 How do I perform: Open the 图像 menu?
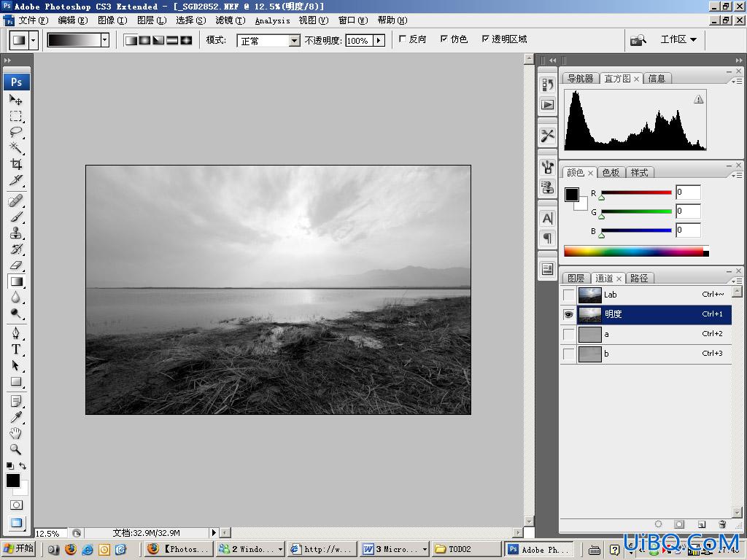pyautogui.click(x=112, y=20)
